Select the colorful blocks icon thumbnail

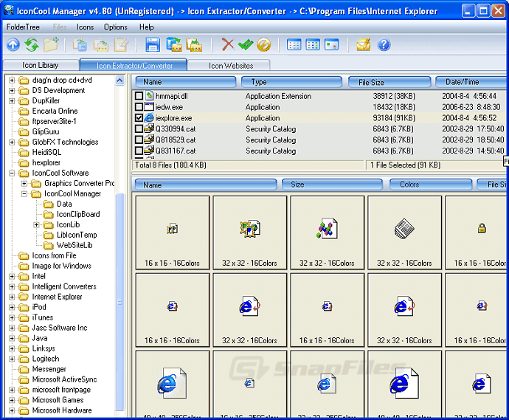coord(328,233)
